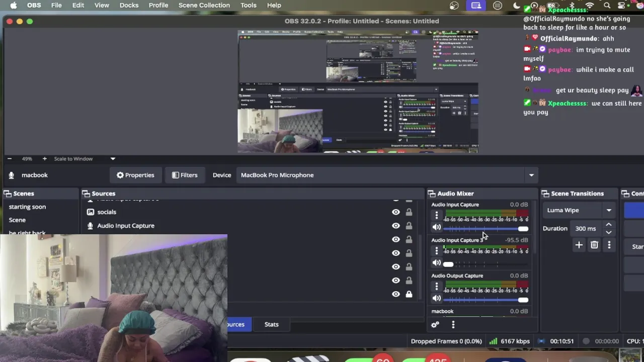Adjust Audio Input Capture 3 volume slider
The image size is (644, 362).
coord(486,264)
